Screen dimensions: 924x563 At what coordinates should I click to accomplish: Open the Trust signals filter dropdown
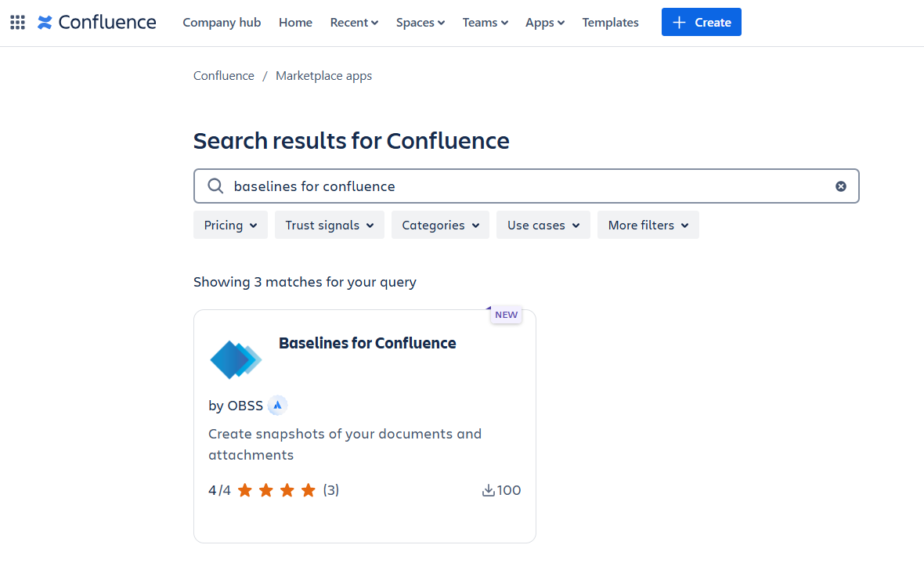point(329,225)
